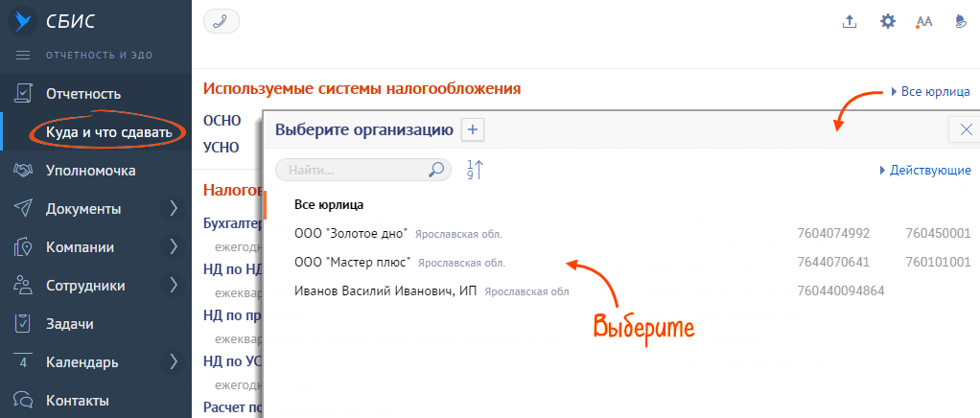This screenshot has width=980, height=418.
Task: Click ОСНО taxation system label
Action: [x=222, y=121]
